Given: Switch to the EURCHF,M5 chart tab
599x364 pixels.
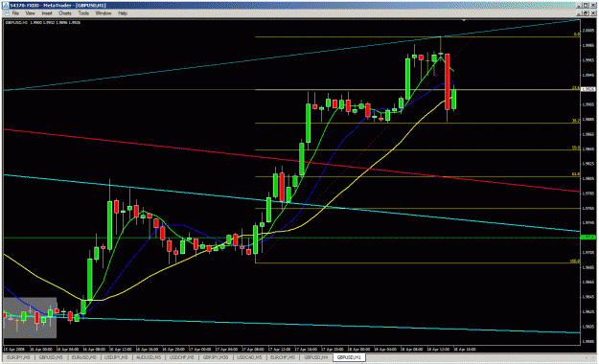Looking at the screenshot, I should (x=283, y=357).
